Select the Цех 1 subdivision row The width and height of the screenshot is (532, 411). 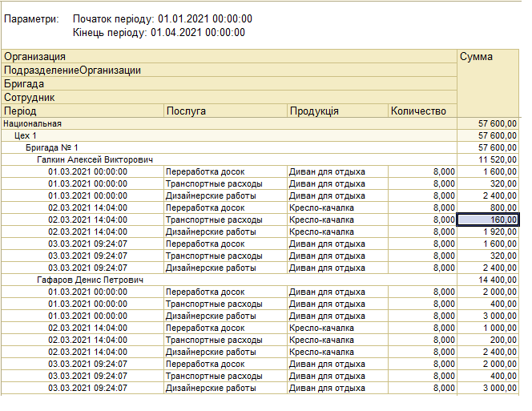coord(229,135)
